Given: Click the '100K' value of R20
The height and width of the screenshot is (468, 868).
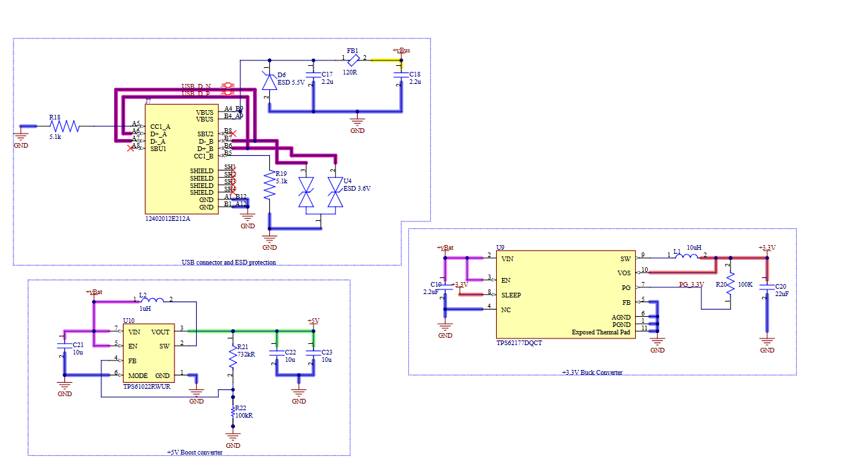Looking at the screenshot, I should click(x=744, y=285).
